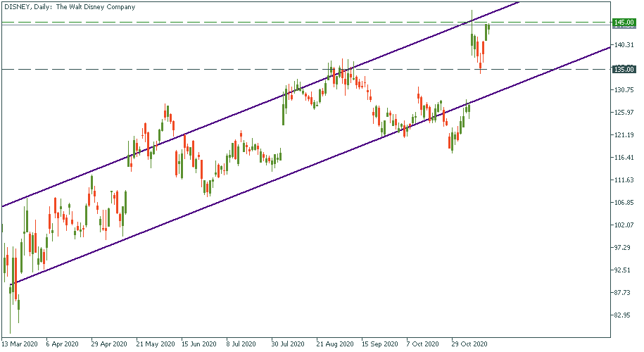Click the 15 Jun 2020 date label
The height and width of the screenshot is (352, 644).
pyautogui.click(x=198, y=344)
